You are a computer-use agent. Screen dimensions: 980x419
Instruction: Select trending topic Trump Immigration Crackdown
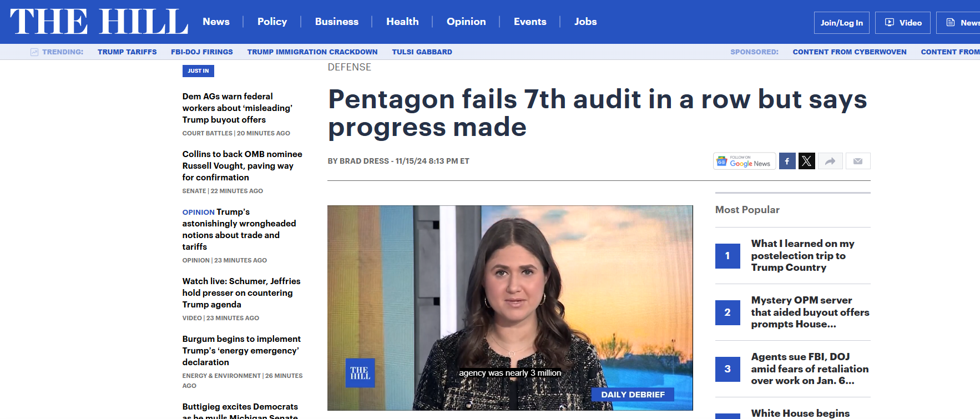[312, 52]
